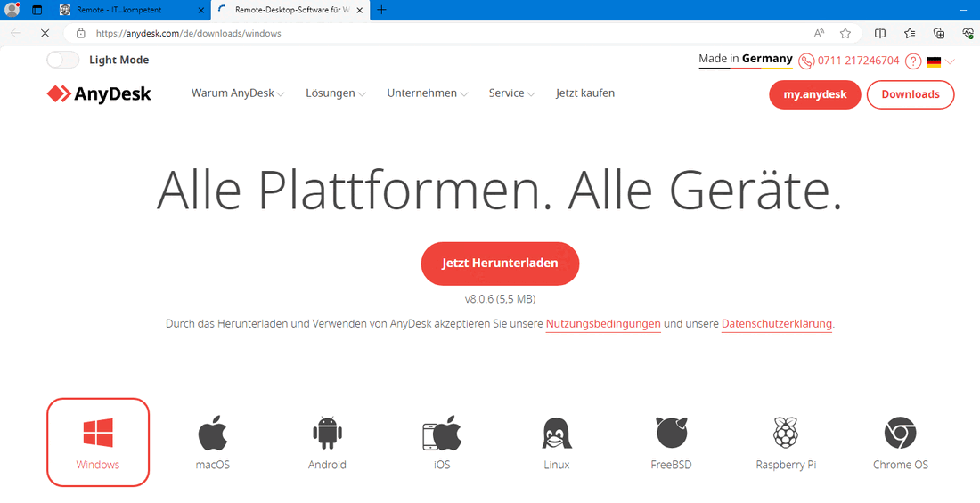Viewport: 980px width, 503px height.
Task: Pick the Linux penguin icon
Action: 556,434
